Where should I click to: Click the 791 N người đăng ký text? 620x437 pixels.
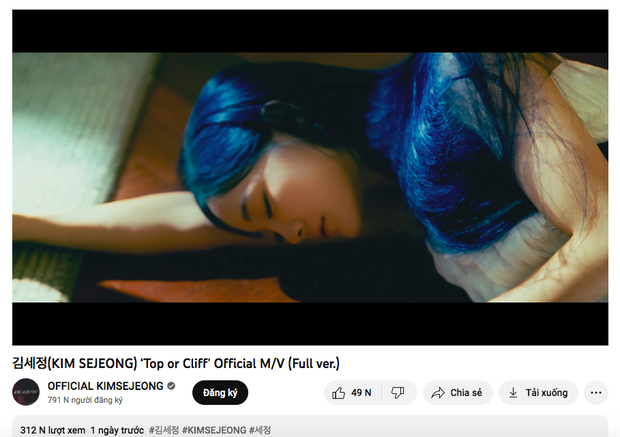[85, 400]
